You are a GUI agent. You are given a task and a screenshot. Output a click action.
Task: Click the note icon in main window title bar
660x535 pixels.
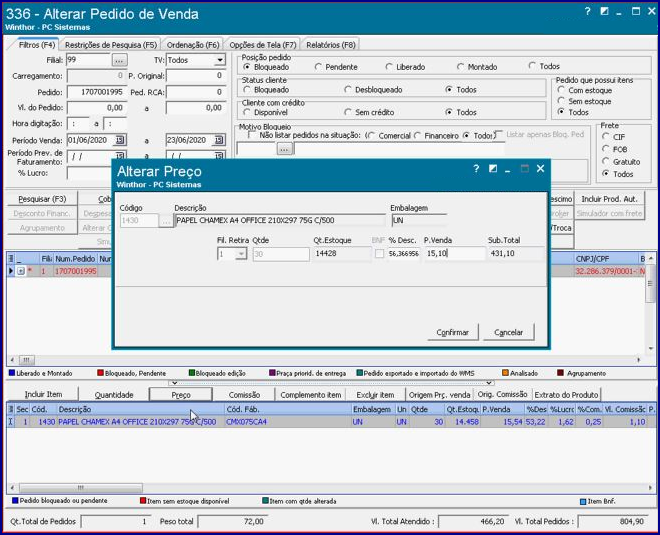[604, 11]
